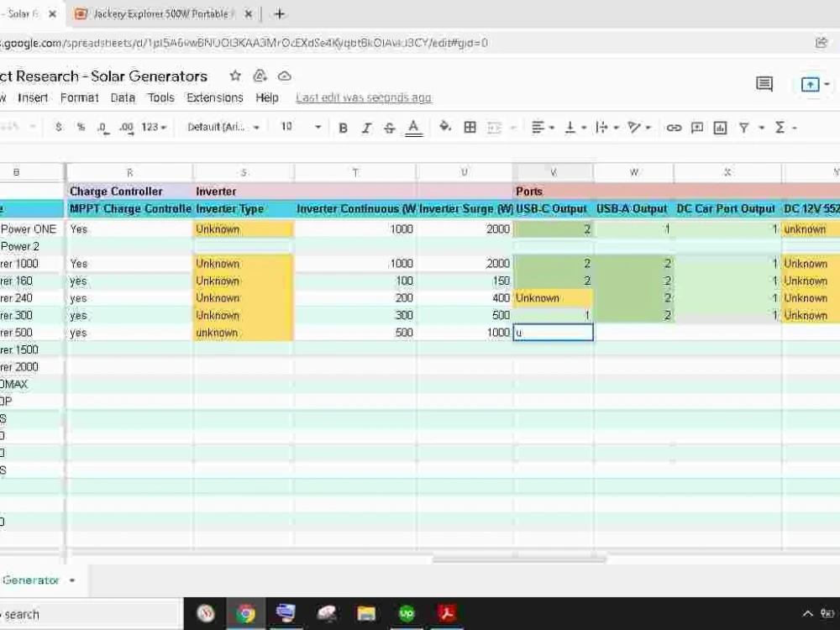Increase decimal places

click(126, 128)
